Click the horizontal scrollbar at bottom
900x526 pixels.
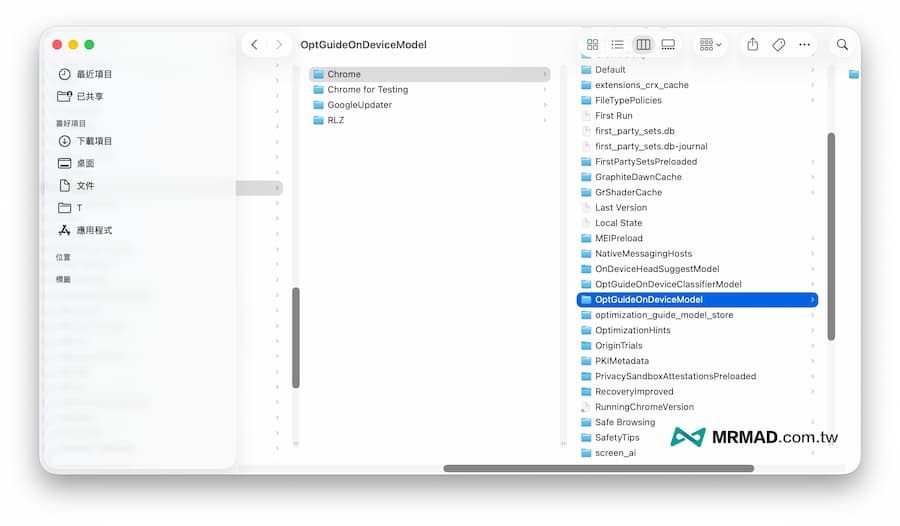[598, 469]
